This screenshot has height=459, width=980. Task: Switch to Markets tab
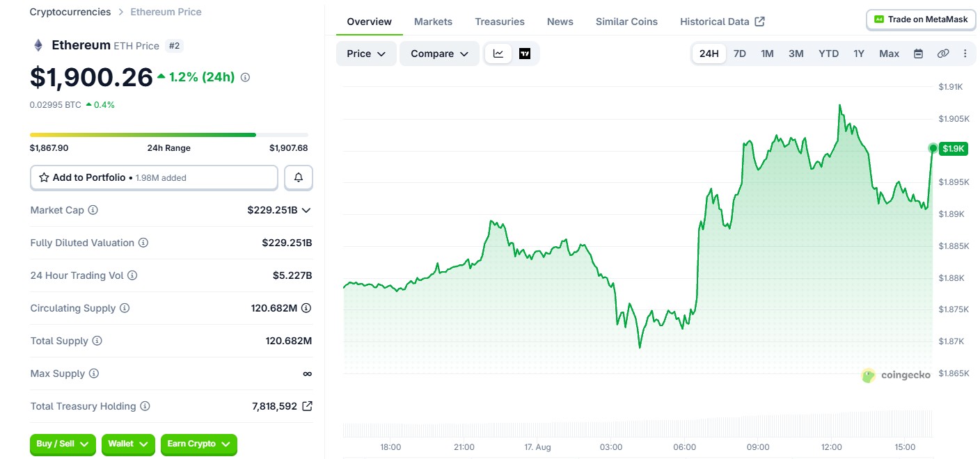433,22
